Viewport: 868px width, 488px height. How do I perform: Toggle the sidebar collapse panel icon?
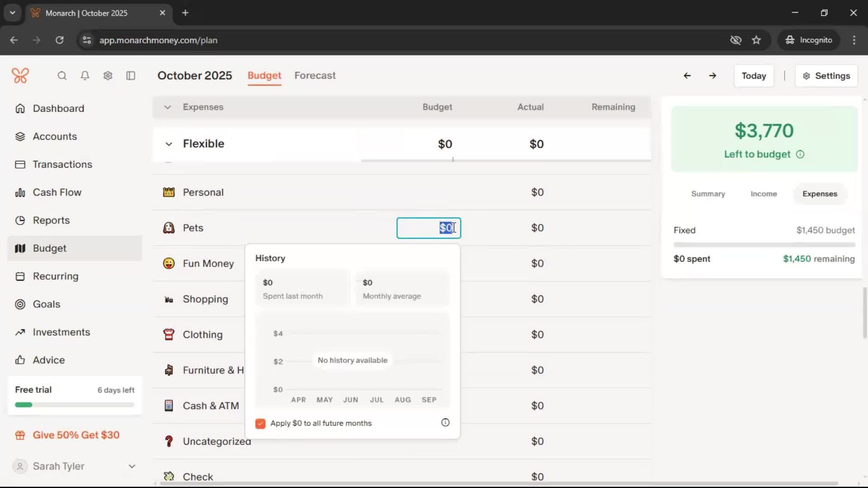point(131,76)
